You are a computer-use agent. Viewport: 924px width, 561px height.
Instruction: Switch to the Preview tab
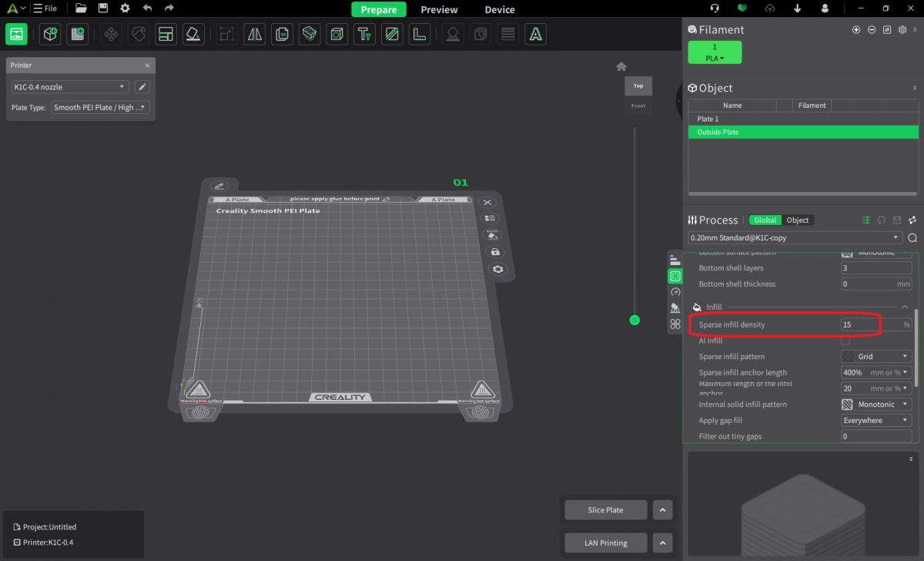click(x=439, y=9)
